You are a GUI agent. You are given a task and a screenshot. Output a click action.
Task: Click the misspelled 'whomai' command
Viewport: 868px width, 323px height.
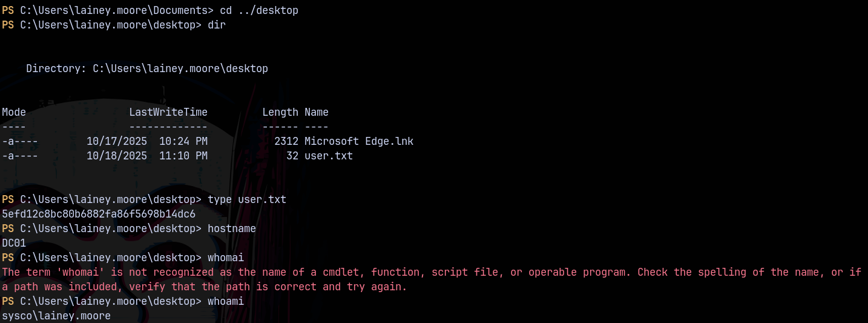point(225,258)
